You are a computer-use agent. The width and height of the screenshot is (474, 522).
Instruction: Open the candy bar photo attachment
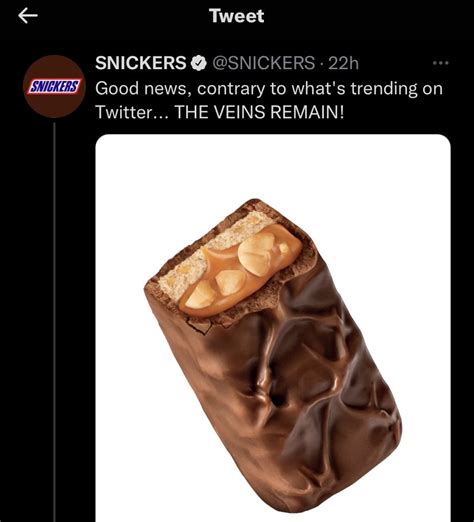(x=273, y=328)
